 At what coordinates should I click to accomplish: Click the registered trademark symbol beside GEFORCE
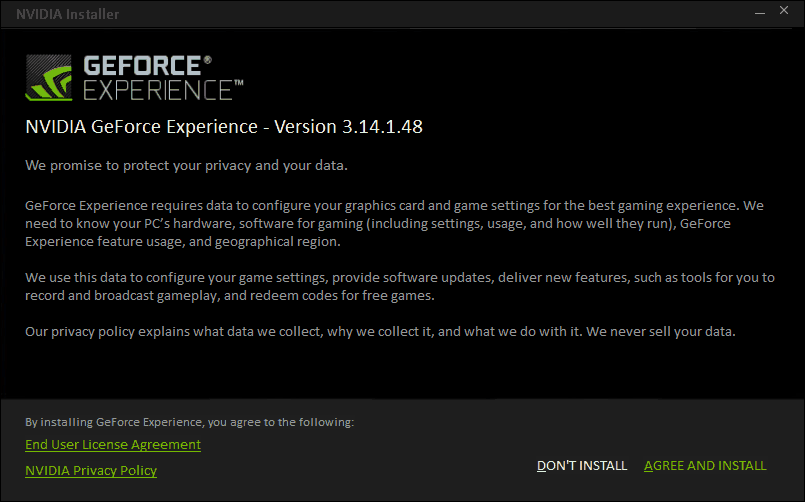[207, 60]
